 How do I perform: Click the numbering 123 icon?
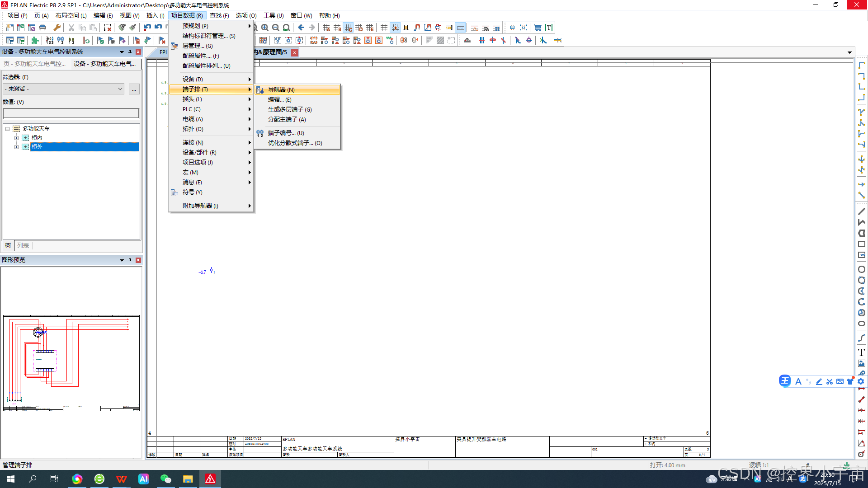pos(50,40)
